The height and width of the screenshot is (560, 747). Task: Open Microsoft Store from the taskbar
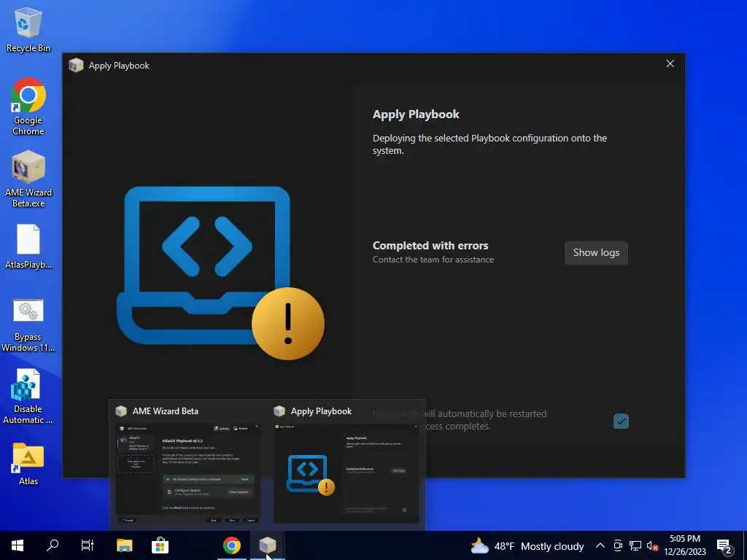160,545
